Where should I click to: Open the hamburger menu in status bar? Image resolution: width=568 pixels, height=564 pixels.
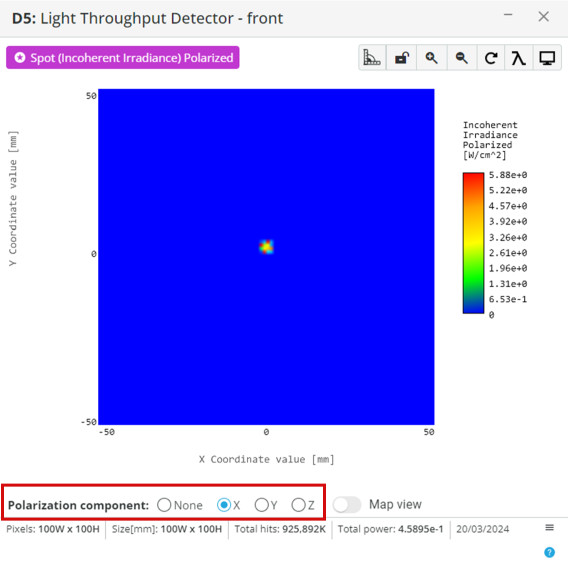point(550,527)
